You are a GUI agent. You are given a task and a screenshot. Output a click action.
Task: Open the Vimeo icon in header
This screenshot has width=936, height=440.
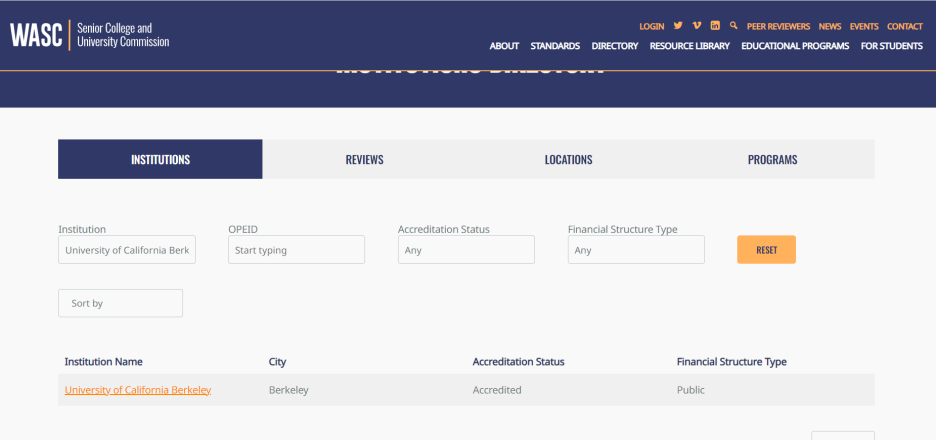(x=697, y=26)
